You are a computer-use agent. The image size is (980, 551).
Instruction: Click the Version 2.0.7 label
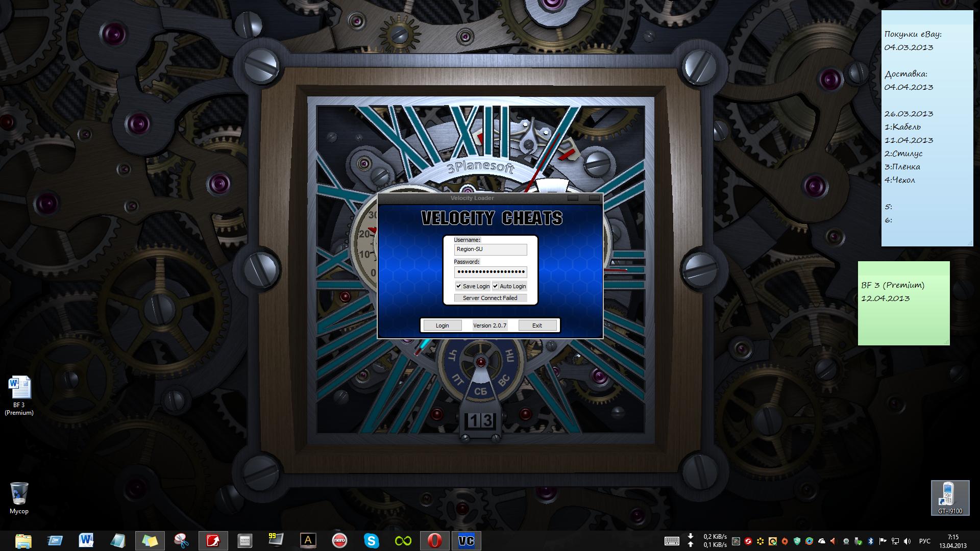point(489,325)
